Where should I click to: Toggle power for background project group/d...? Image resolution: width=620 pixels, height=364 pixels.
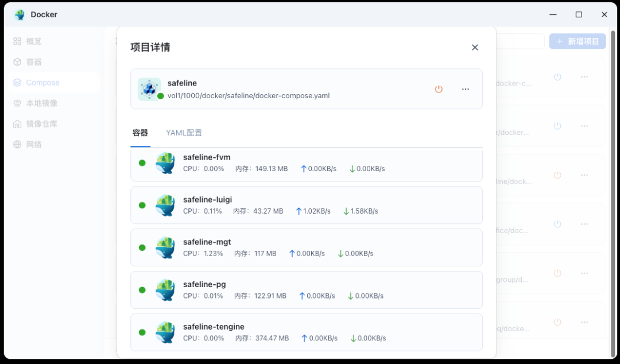tap(557, 273)
